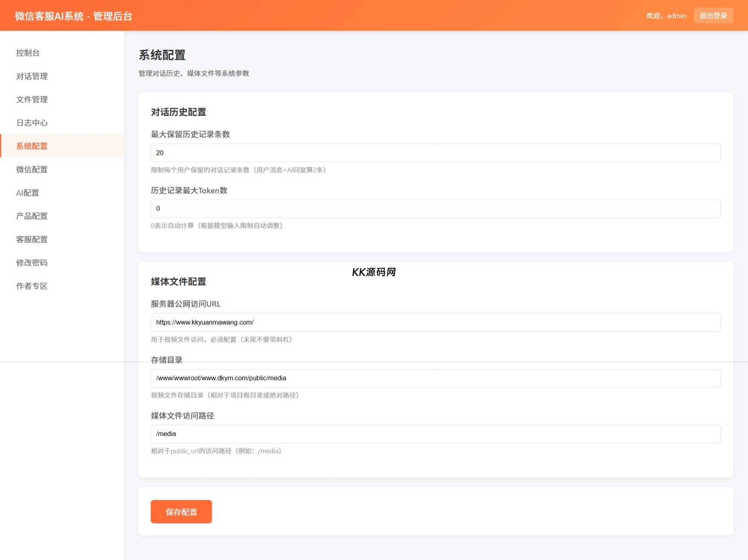The width and height of the screenshot is (748, 560).
Task: Focus the 最大保留历史记录条数 input field
Action: click(435, 153)
